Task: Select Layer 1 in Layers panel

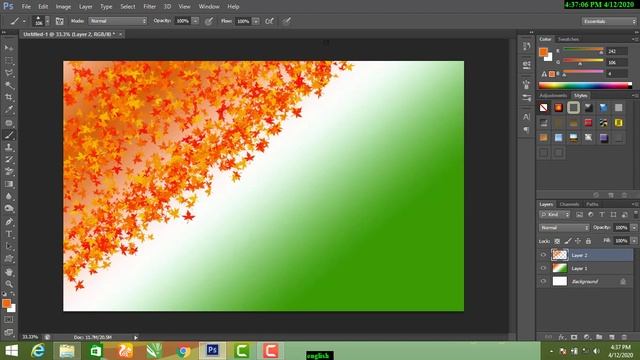Action: 585,268
